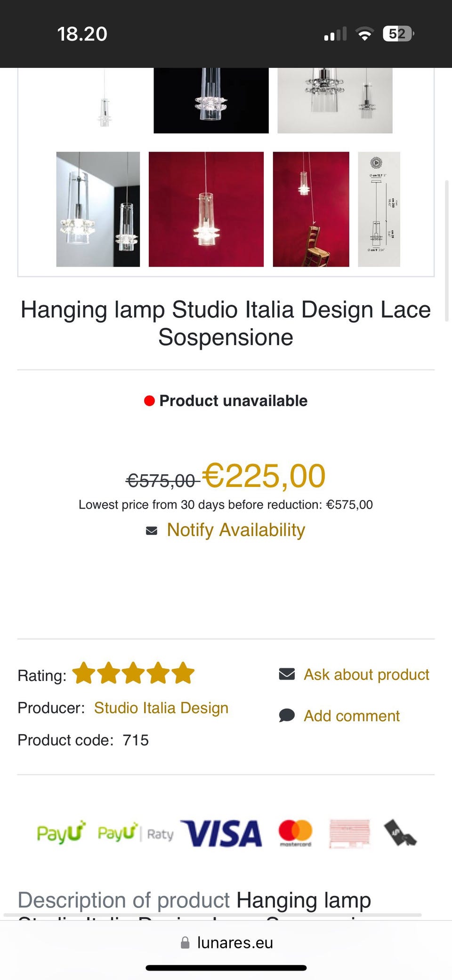Click the first green PayU logo

click(x=61, y=833)
